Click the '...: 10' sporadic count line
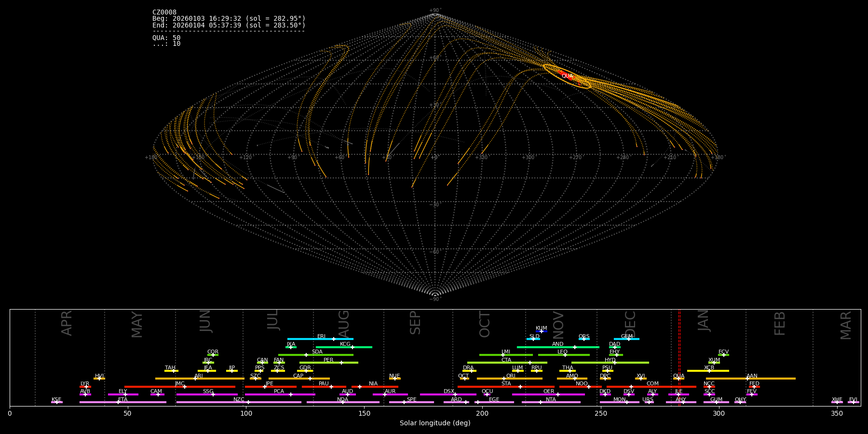 pyautogui.click(x=166, y=44)
